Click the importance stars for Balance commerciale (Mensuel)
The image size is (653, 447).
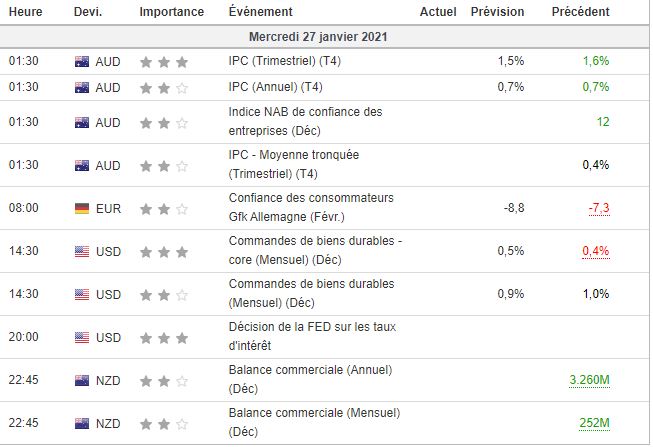(x=164, y=424)
